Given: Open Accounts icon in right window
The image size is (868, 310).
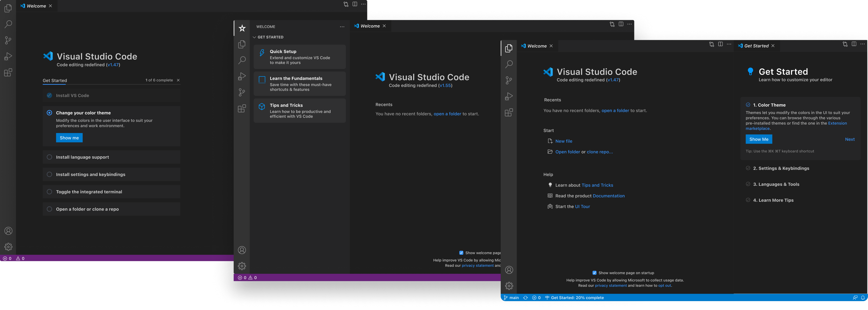Looking at the screenshot, I should coord(509,270).
